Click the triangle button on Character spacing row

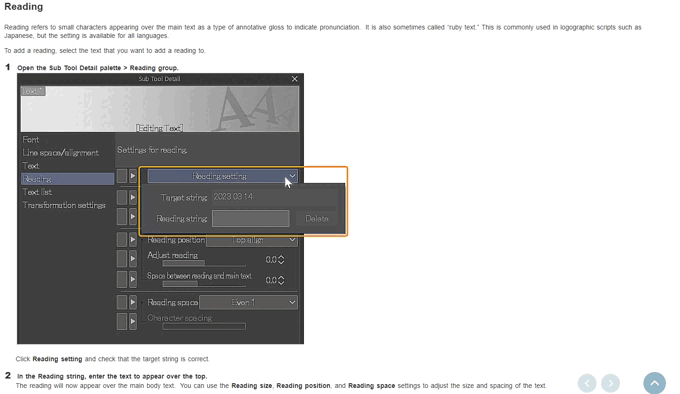pyautogui.click(x=133, y=321)
